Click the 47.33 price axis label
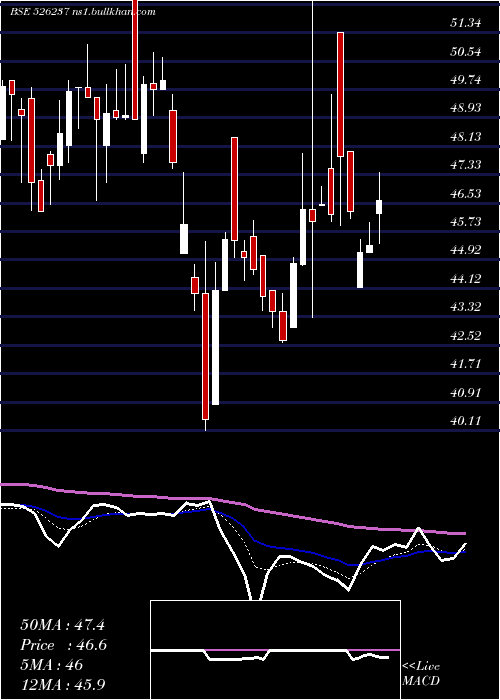Screen dimensions: 500x700 [x=466, y=165]
